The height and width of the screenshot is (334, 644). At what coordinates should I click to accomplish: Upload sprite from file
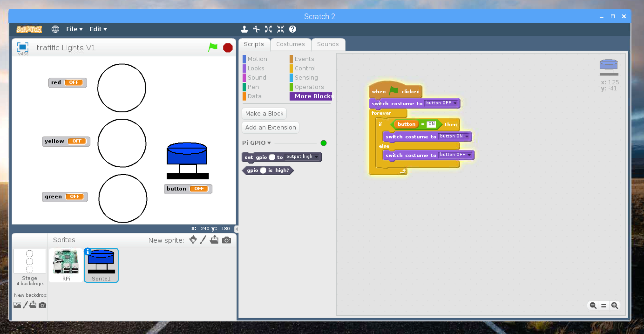pos(214,240)
